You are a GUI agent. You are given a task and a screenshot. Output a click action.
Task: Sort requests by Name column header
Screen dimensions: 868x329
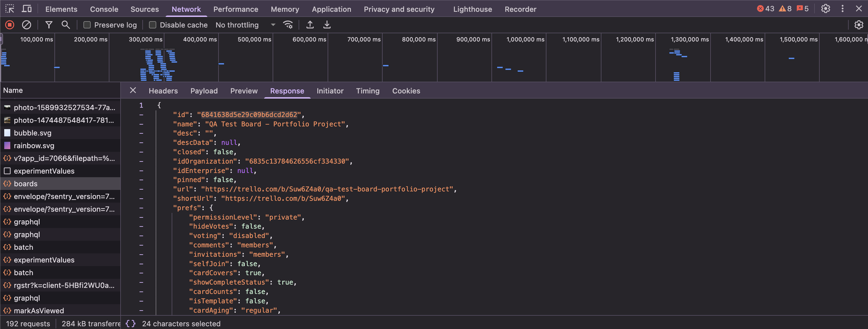60,90
